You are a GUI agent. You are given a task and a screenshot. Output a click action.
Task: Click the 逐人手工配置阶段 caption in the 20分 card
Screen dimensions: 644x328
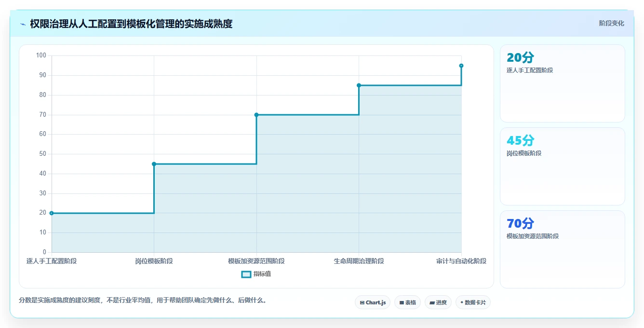point(530,70)
